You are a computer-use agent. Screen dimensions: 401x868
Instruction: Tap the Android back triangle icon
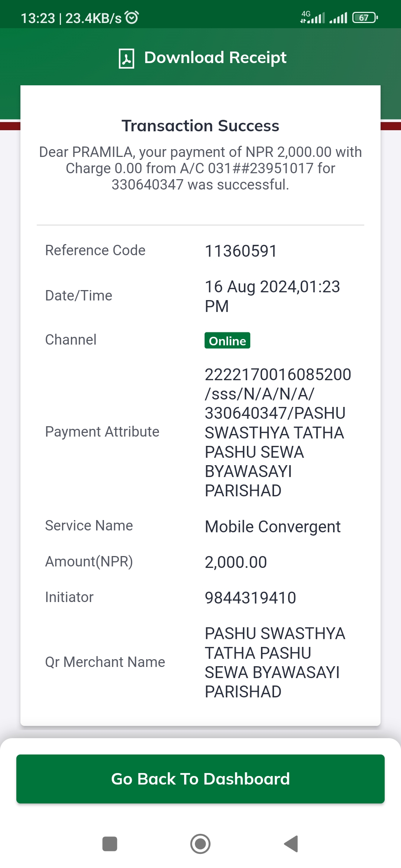291,844
